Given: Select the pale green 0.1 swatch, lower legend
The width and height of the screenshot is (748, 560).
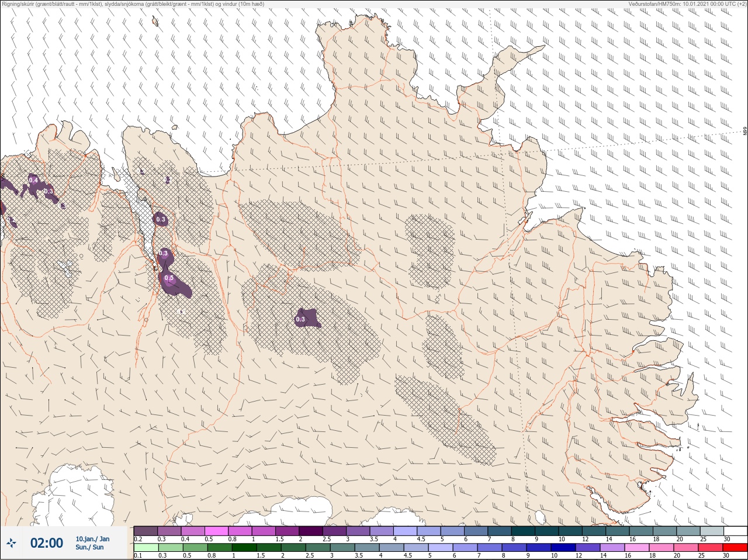Looking at the screenshot, I should (146, 548).
